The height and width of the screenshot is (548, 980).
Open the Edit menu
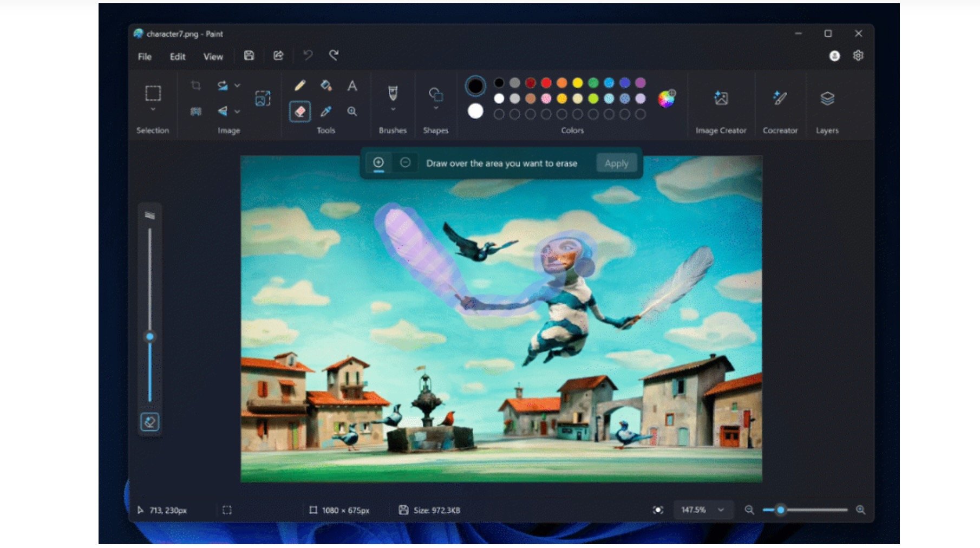(177, 56)
